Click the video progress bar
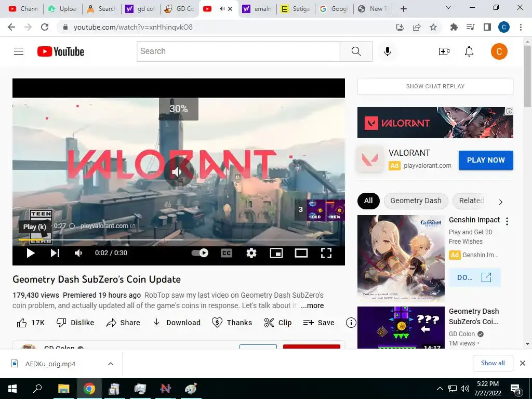This screenshot has width=532, height=399. point(179,240)
